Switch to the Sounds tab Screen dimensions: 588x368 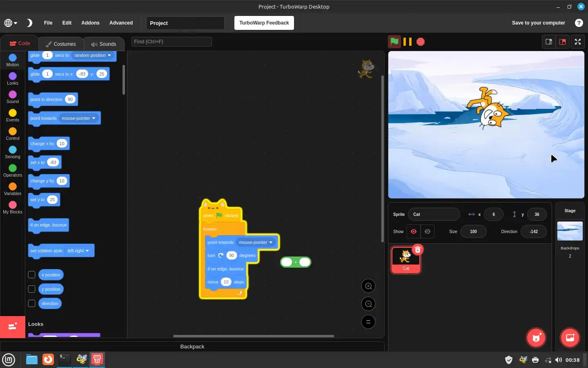(104, 44)
